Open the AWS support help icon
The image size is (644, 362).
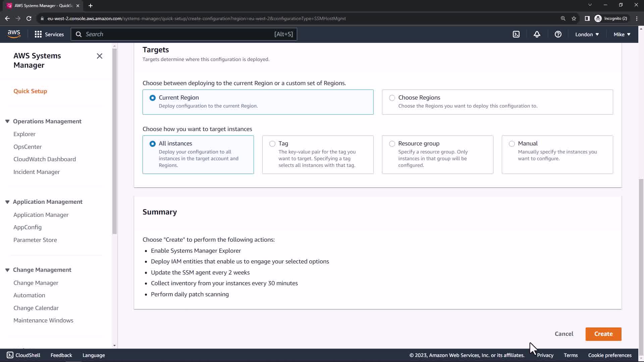tap(558, 34)
